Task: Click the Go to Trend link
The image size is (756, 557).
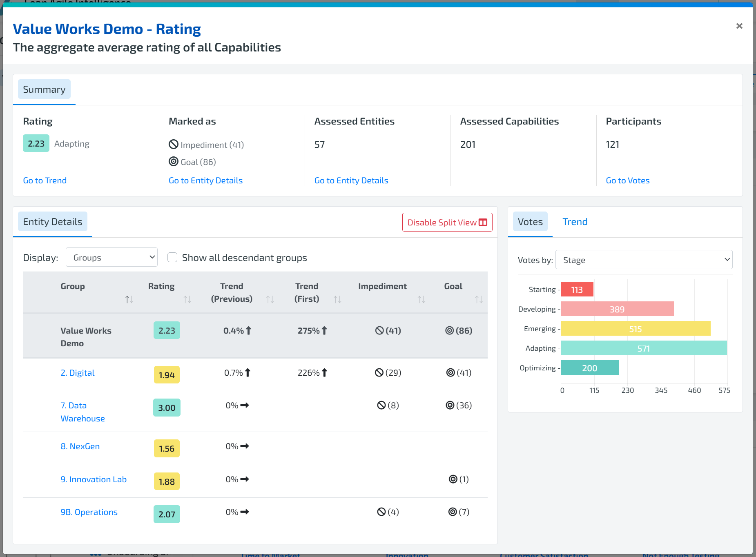Action: click(45, 180)
